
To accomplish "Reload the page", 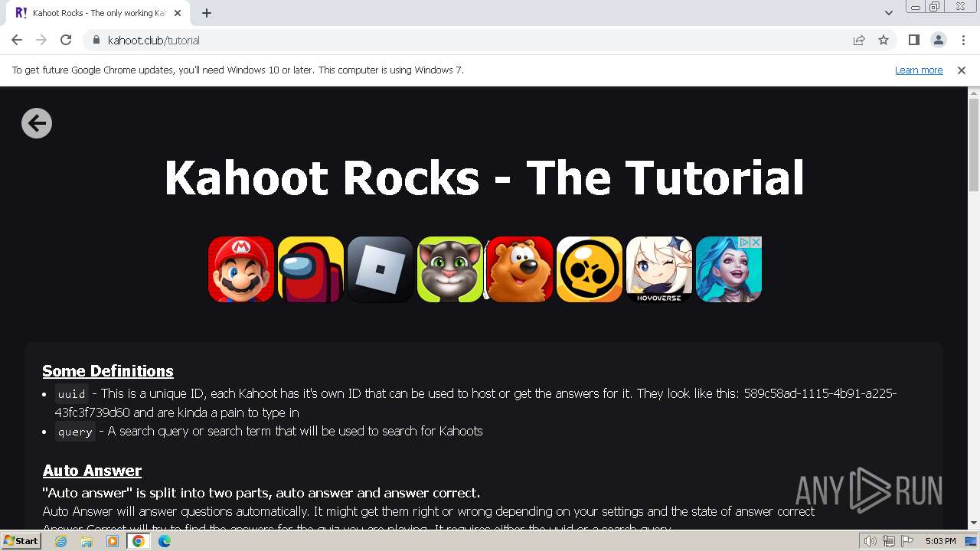I will pyautogui.click(x=66, y=40).
